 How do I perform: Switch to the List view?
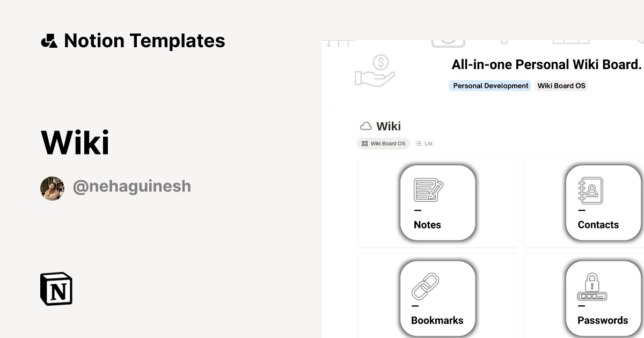click(423, 143)
